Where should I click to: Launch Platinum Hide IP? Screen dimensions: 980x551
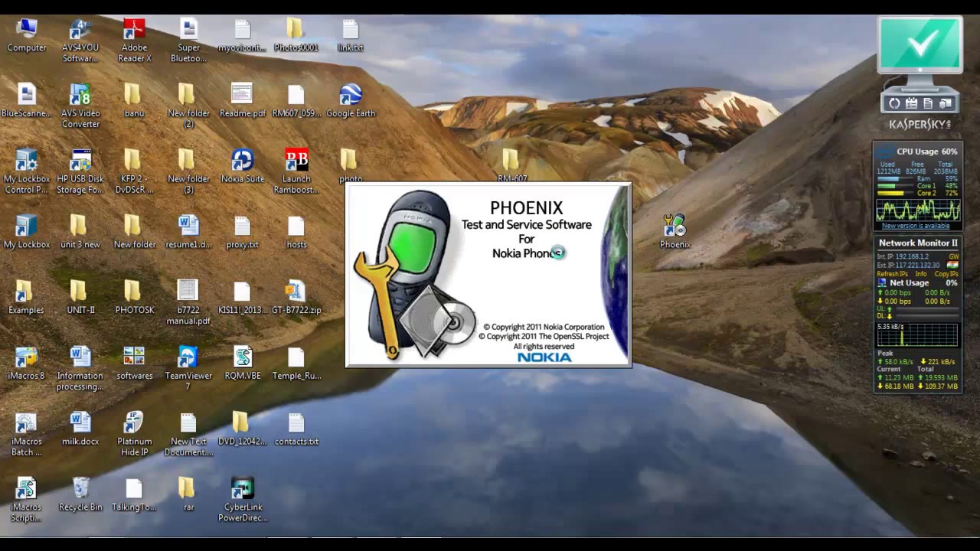[134, 435]
